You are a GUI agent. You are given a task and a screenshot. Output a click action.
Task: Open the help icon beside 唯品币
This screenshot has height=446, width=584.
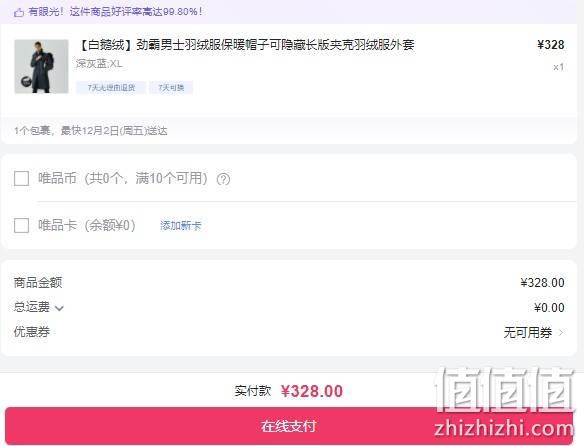pyautogui.click(x=223, y=179)
